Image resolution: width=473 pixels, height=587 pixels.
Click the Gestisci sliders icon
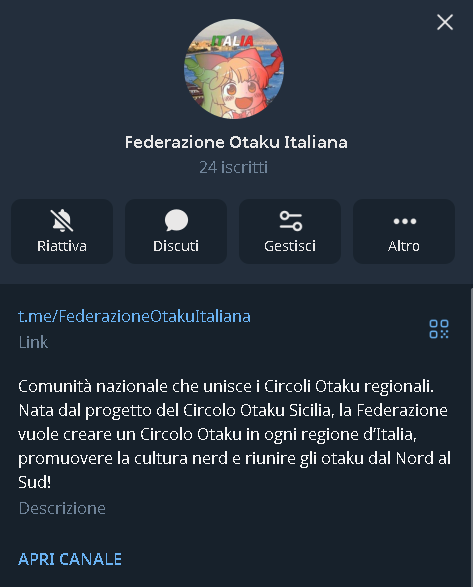click(291, 220)
